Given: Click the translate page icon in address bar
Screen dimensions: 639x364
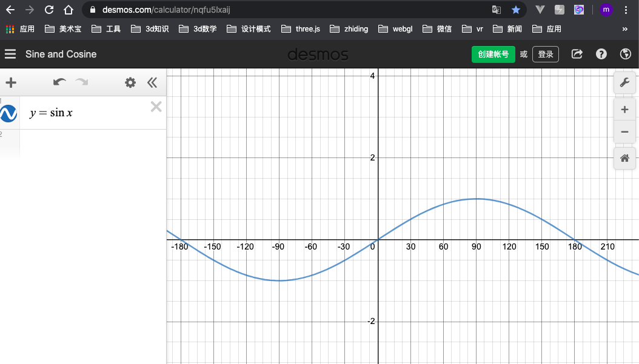Looking at the screenshot, I should pos(497,10).
